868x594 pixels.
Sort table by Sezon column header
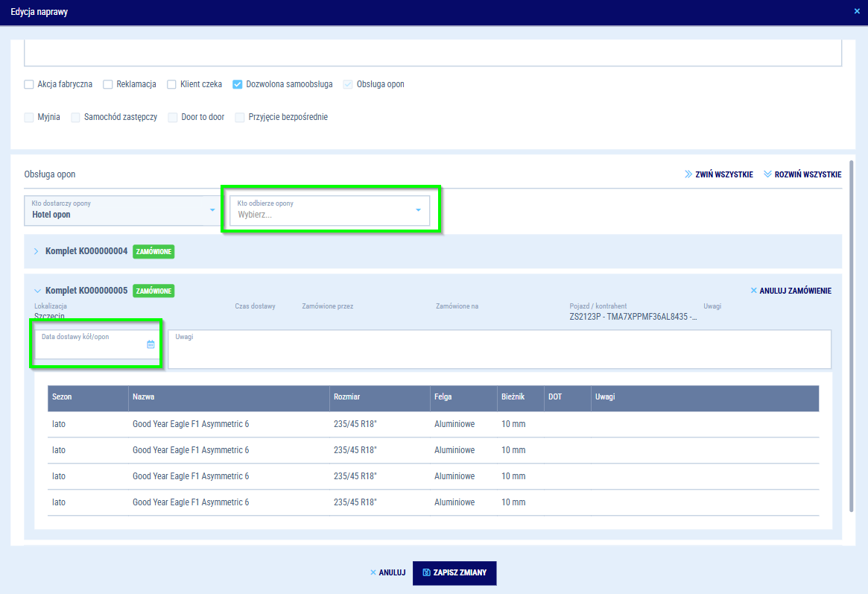[x=62, y=397]
